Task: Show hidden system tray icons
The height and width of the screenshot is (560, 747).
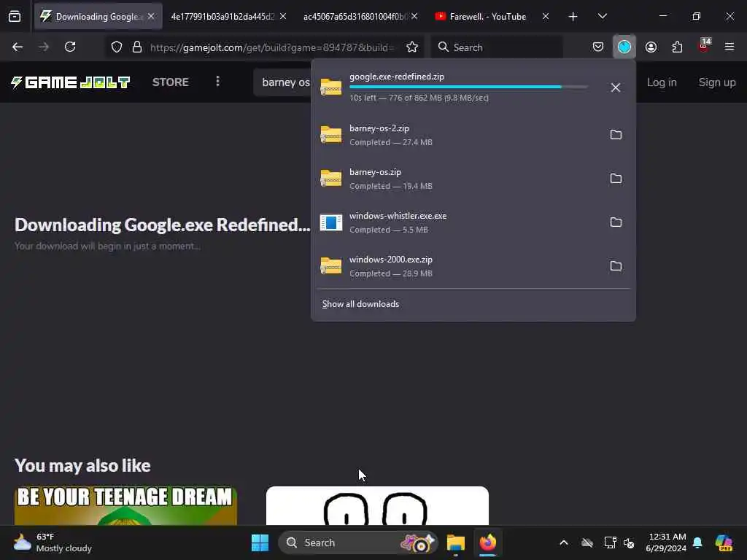Action: (x=564, y=542)
